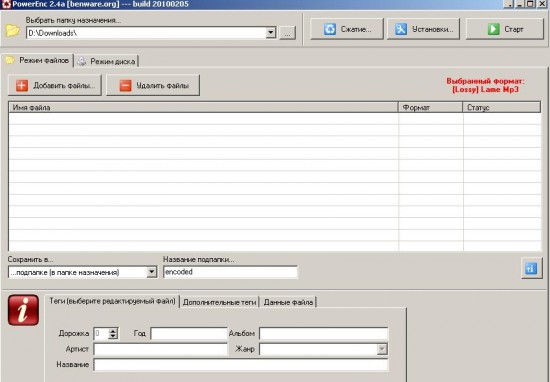Click the browse button with three dots
The width and height of the screenshot is (550, 382).
tap(287, 33)
